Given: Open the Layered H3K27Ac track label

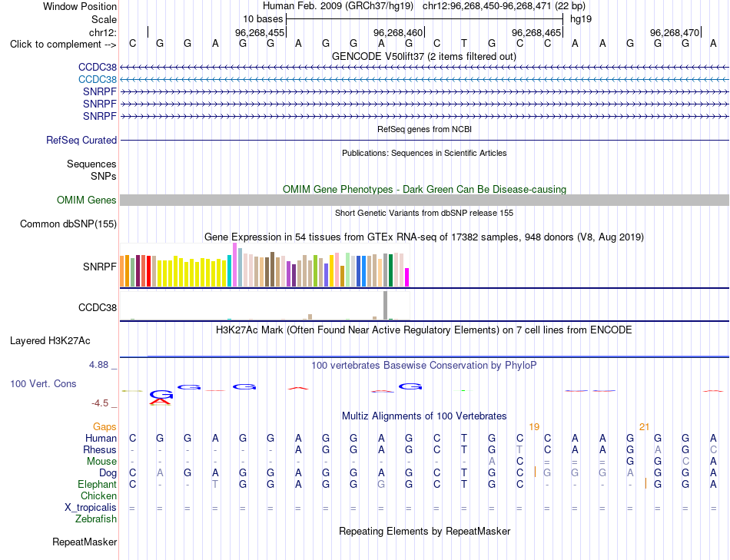Looking at the screenshot, I should pyautogui.click(x=50, y=341).
